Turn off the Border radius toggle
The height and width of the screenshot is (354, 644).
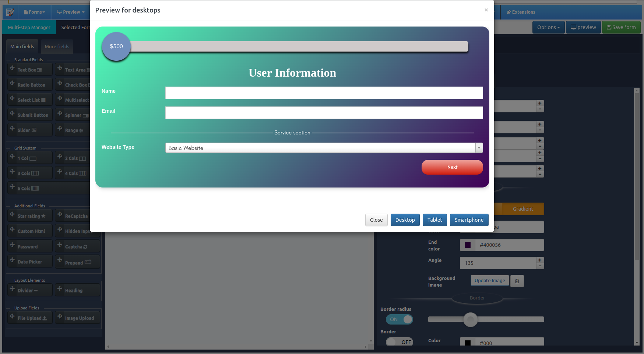399,319
